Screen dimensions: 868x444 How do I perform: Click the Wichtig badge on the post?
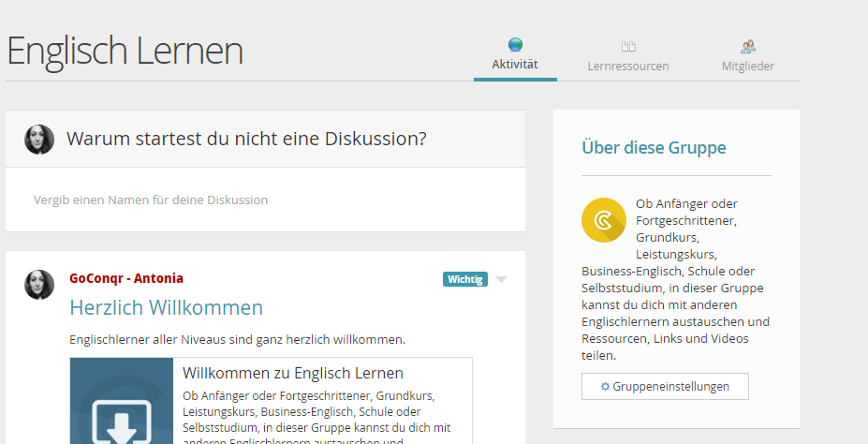coord(465,279)
